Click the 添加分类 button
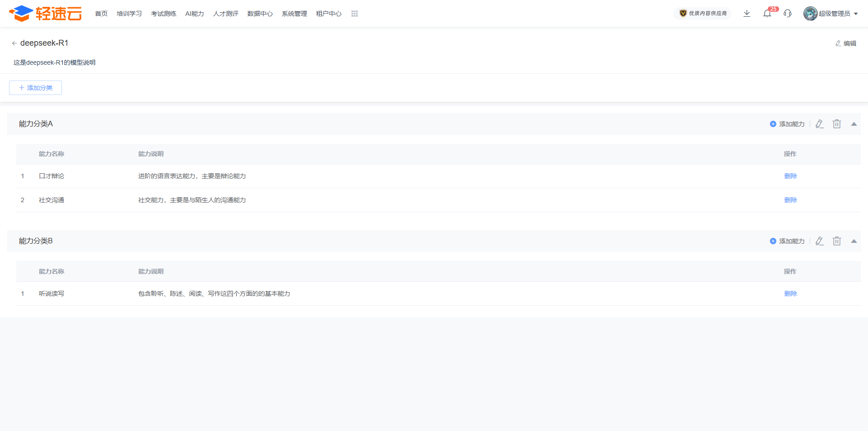 [x=35, y=88]
